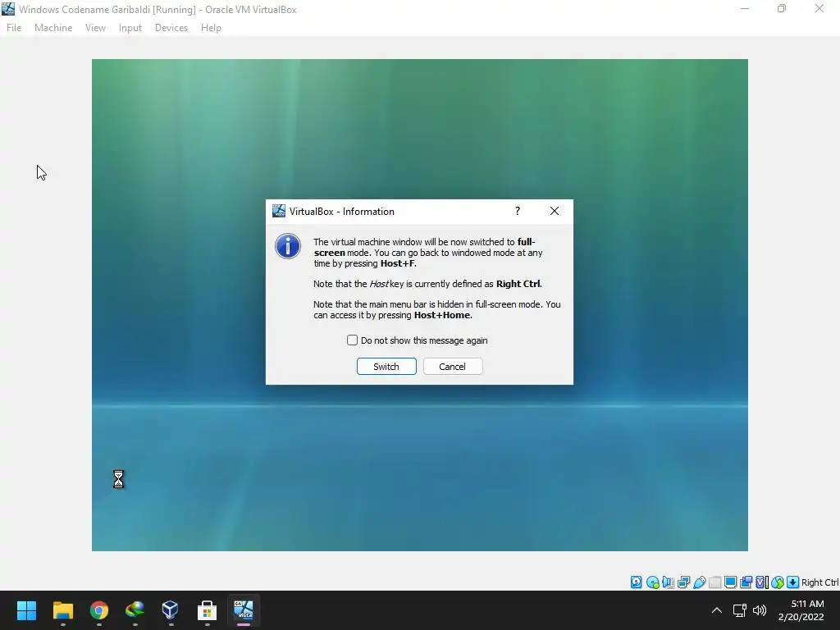The height and width of the screenshot is (630, 840).
Task: Click the display status monitor icon
Action: click(730, 582)
